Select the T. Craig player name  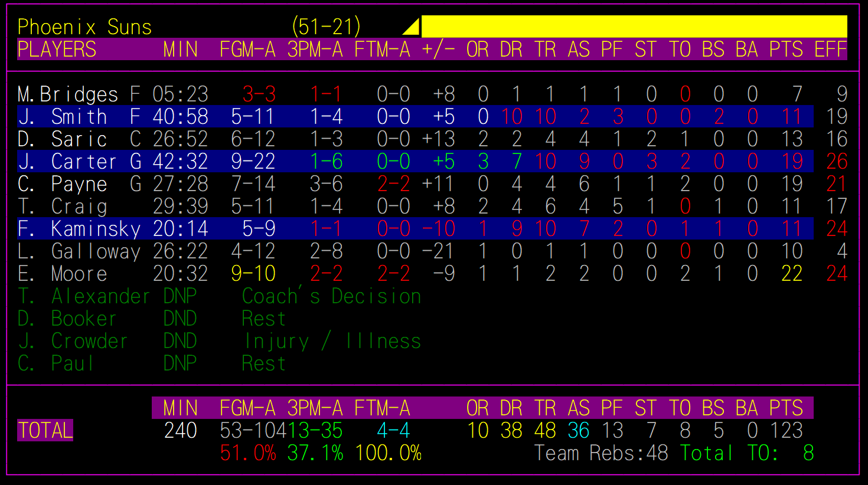63,207
